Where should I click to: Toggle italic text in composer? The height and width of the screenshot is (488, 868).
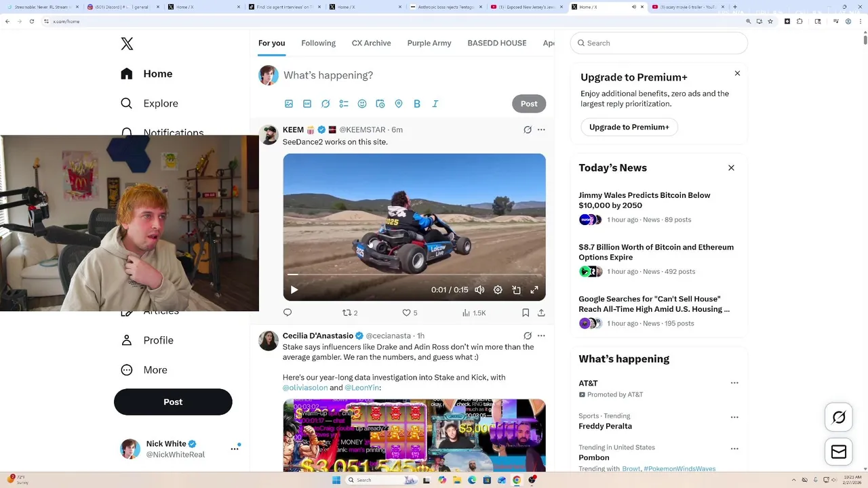(435, 104)
